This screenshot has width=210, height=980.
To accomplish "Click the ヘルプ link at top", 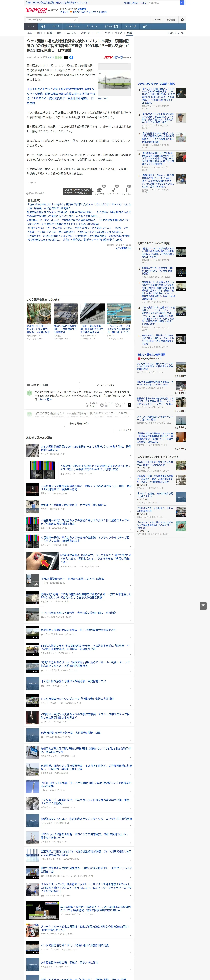I will click(x=143, y=3).
